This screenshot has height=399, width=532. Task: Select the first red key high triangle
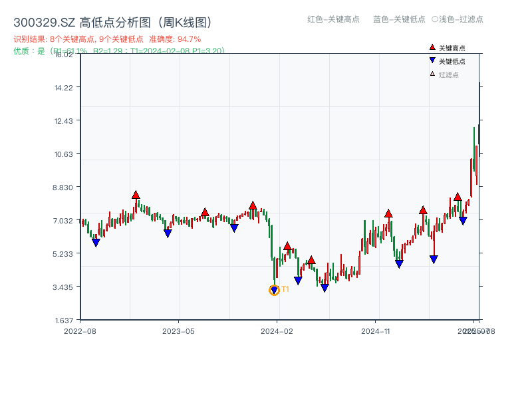[x=136, y=195]
